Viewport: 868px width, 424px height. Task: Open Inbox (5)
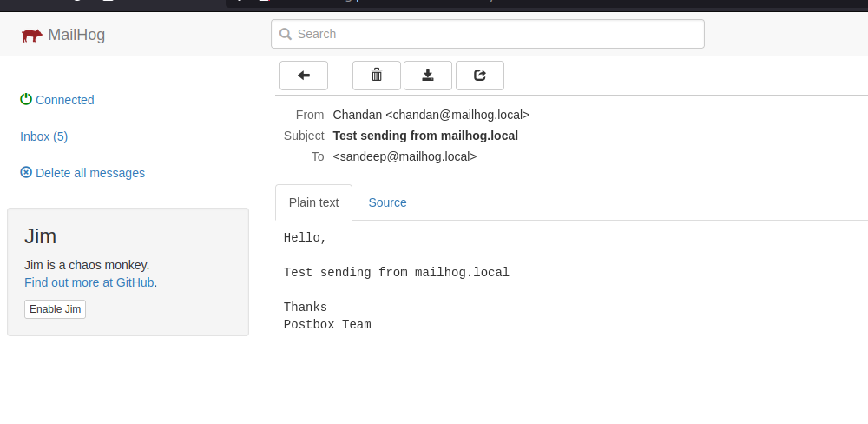point(43,136)
